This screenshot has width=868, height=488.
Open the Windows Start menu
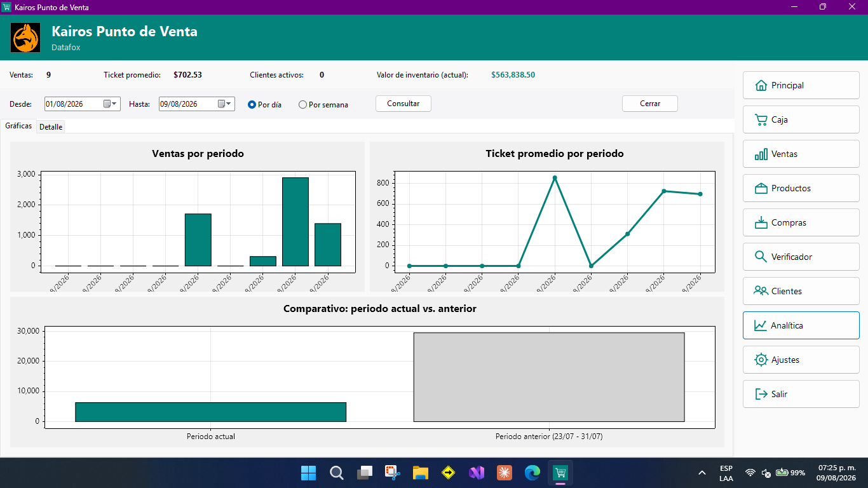pyautogui.click(x=308, y=473)
